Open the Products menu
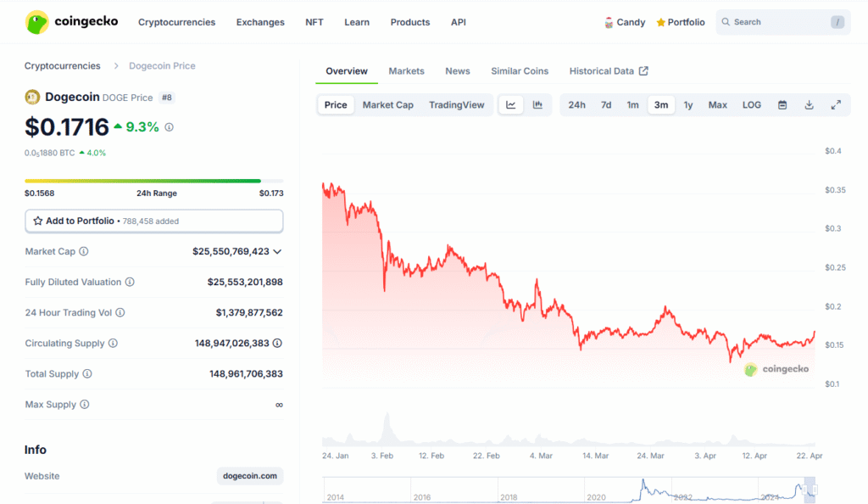This screenshot has height=504, width=868. 410,22
